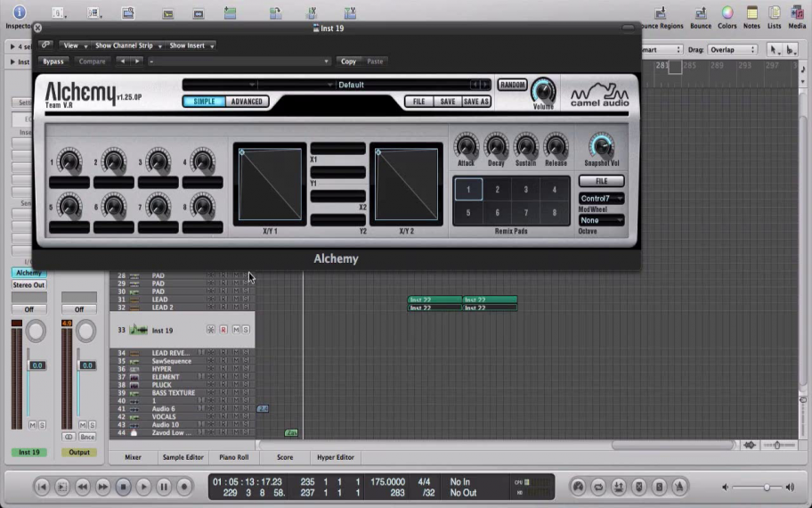Click the Stop transport button

pos(123,487)
